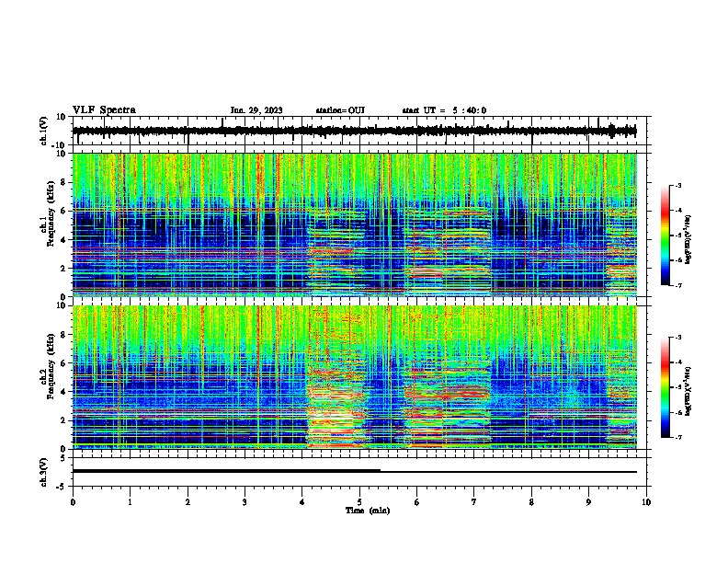Click time-axis tick label '4'
The height and width of the screenshot is (563, 728).
(x=302, y=502)
